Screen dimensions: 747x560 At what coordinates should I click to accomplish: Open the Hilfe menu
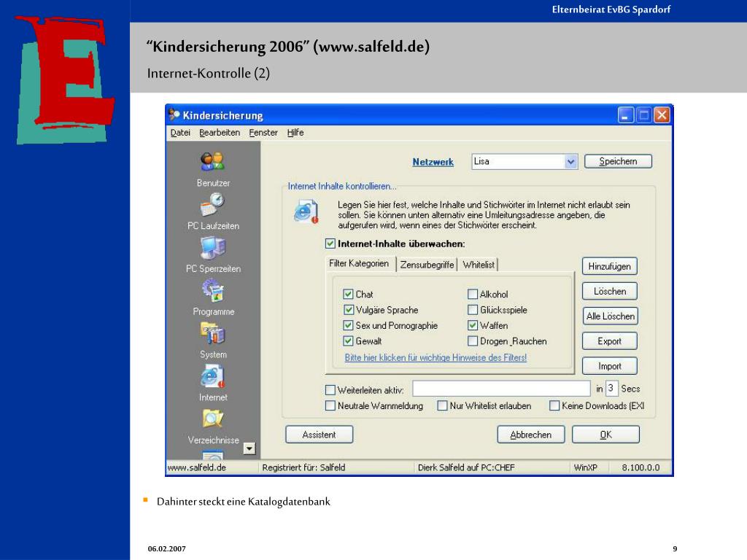295,133
